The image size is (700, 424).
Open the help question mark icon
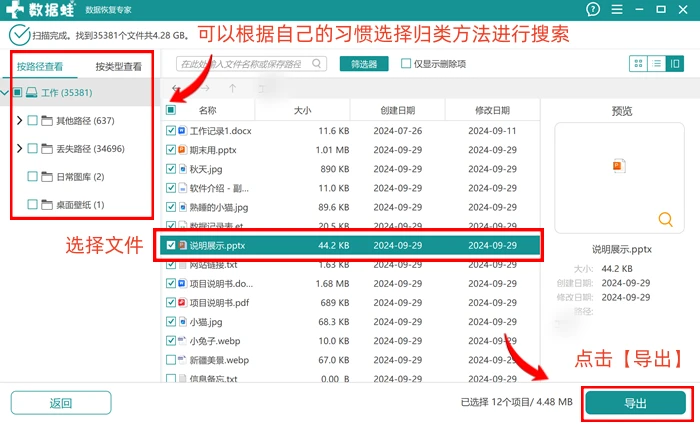[x=593, y=9]
